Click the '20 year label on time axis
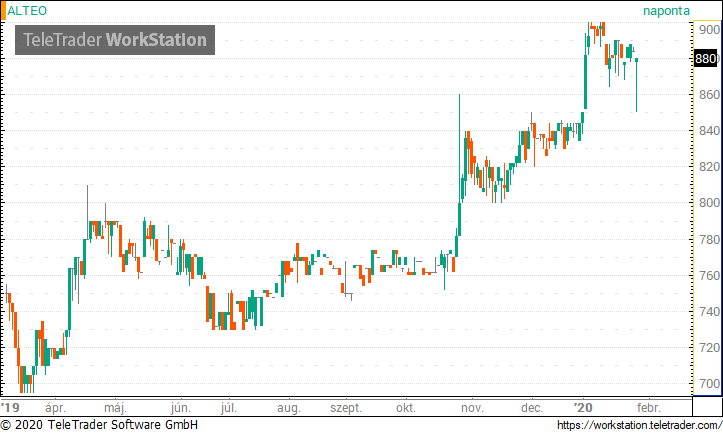This screenshot has height=434, width=723. (x=583, y=408)
